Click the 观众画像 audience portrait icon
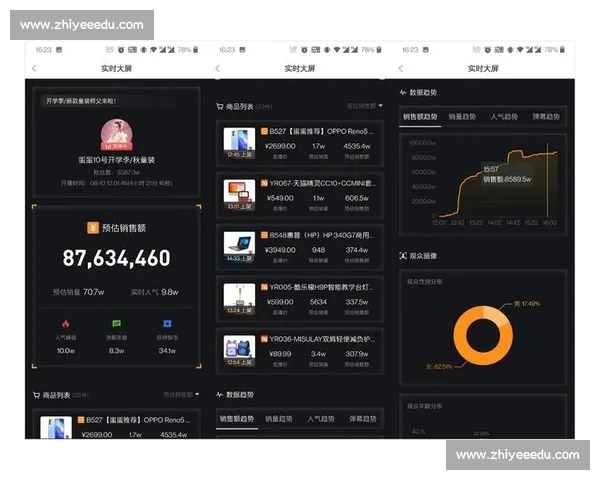600x480 pixels. 403,256
